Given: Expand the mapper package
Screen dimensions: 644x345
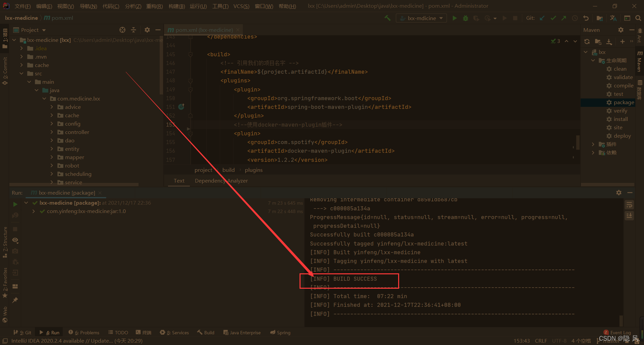Looking at the screenshot, I should coord(52,157).
